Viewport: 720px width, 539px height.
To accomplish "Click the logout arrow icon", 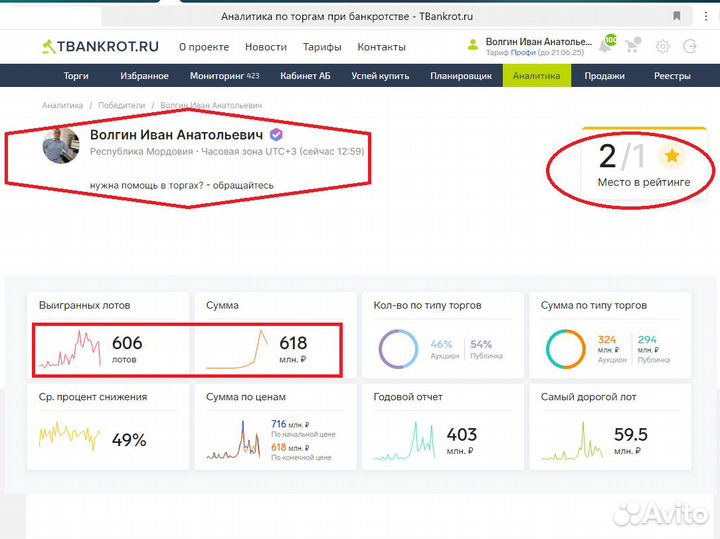I will click(690, 47).
